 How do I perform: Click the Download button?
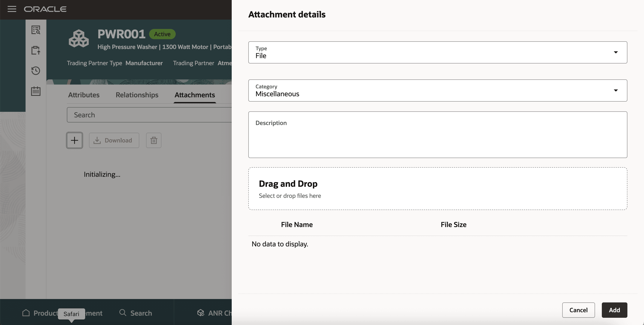coord(114,140)
